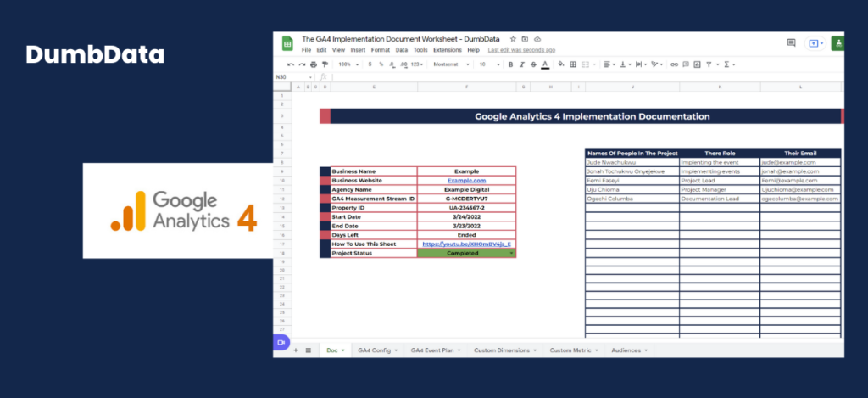Open the text wrapping dropdown

pos(641,64)
